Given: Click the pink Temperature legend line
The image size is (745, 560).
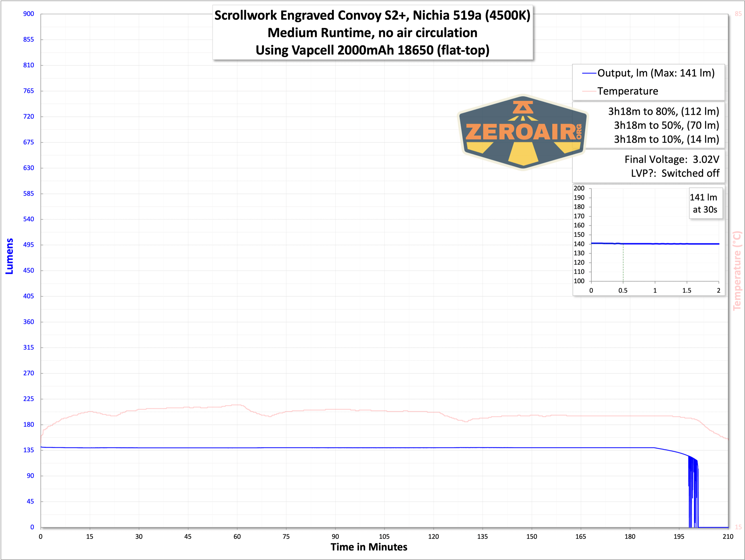Looking at the screenshot, I should point(589,91).
